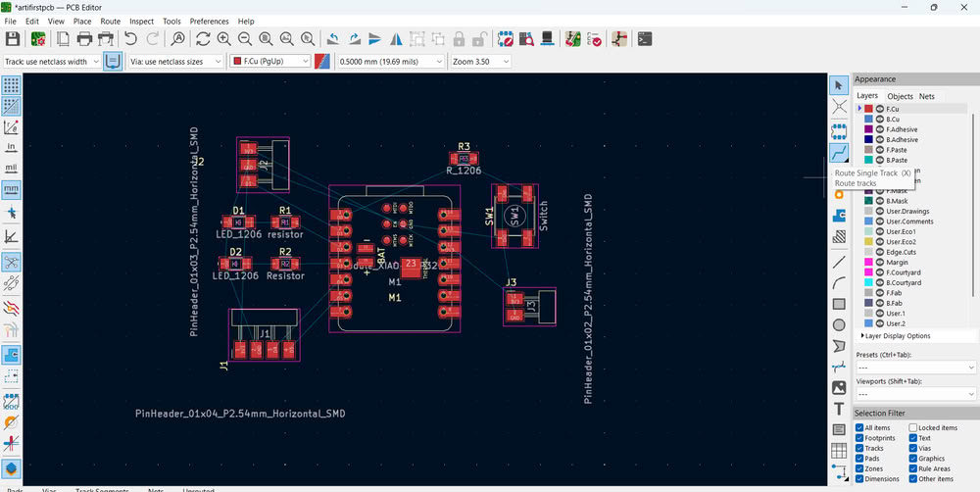Select the User.Drawings layer row
Viewport: 980px width, 492px height.
pyautogui.click(x=913, y=212)
